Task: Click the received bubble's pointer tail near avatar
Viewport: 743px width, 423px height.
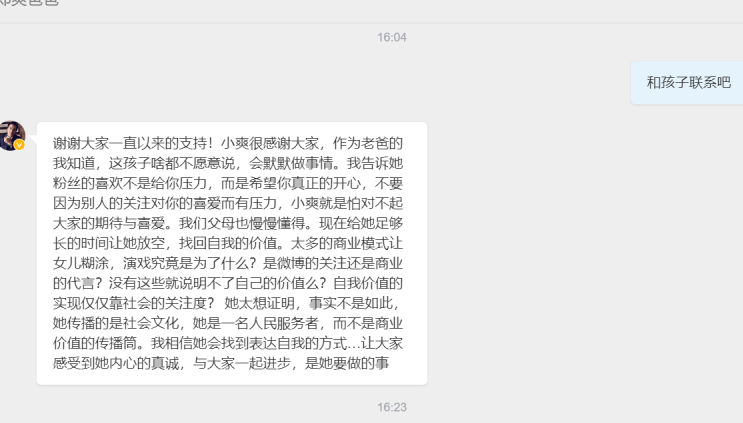Action: click(33, 139)
